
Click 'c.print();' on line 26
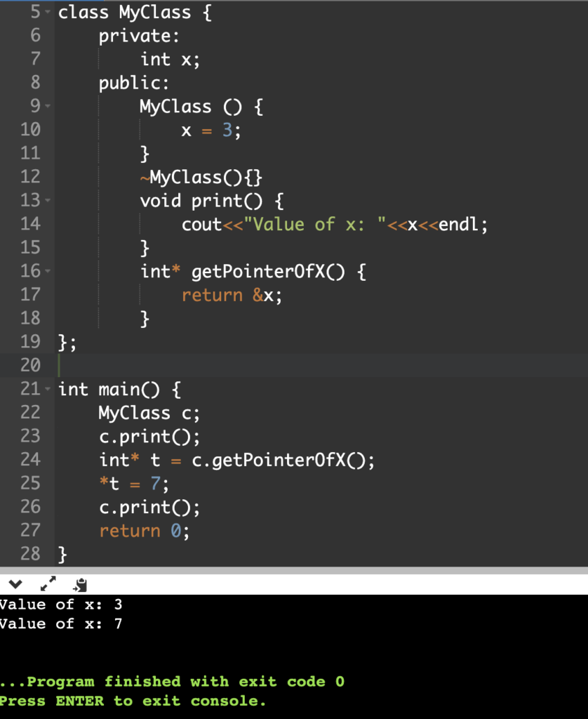(149, 507)
